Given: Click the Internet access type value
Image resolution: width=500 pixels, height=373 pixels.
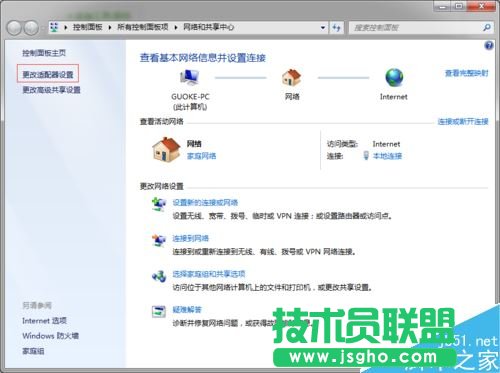Looking at the screenshot, I should click(x=386, y=144).
